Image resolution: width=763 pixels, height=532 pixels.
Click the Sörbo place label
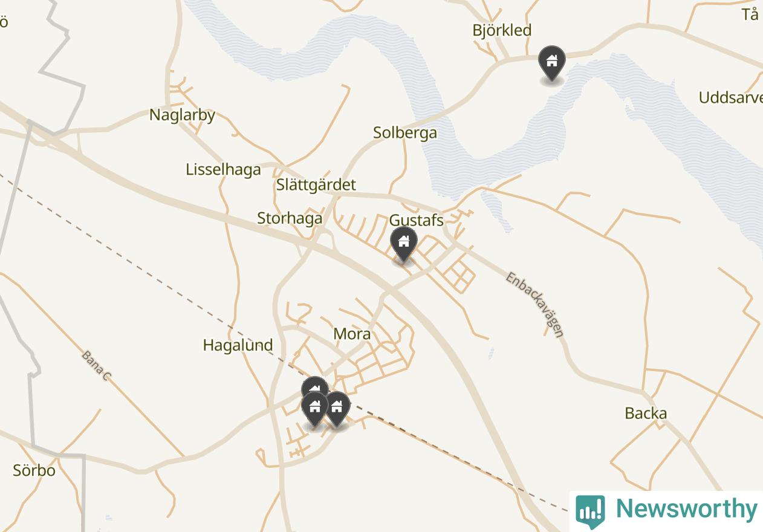tap(34, 470)
